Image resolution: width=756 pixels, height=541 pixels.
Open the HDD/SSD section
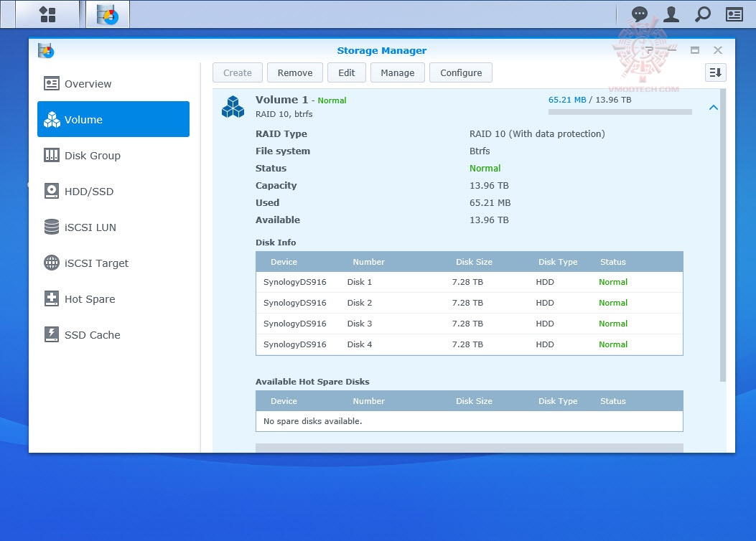coord(113,192)
